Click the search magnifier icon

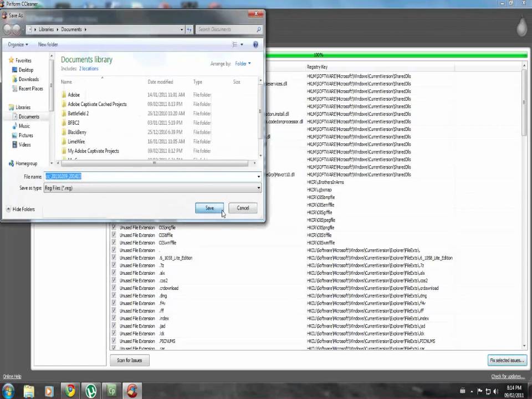[259, 29]
